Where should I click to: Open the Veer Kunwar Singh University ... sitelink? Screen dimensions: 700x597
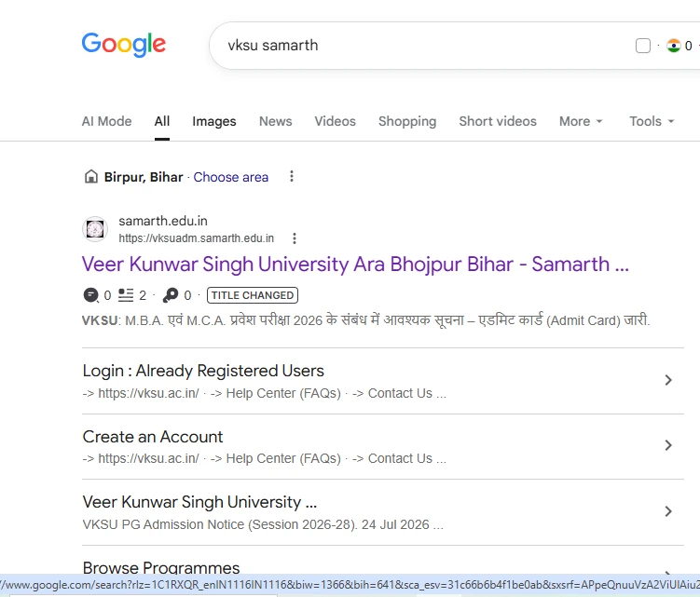click(199, 502)
